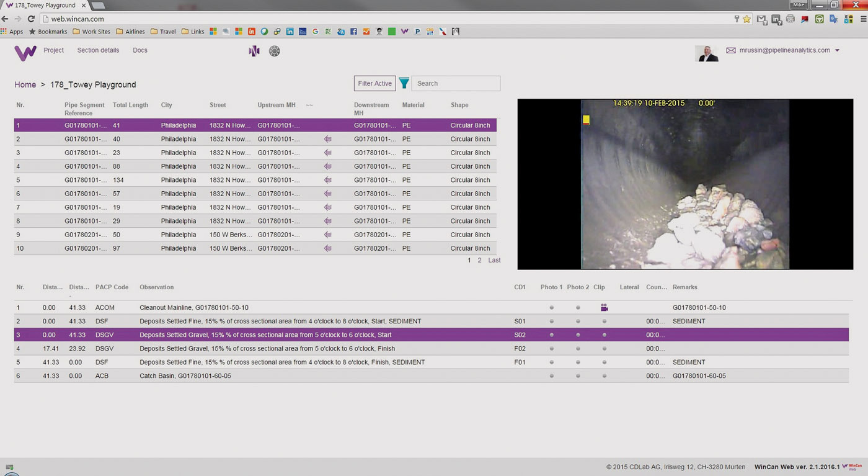The width and height of the screenshot is (868, 476).
Task: Open the Docs menu
Action: click(x=140, y=50)
